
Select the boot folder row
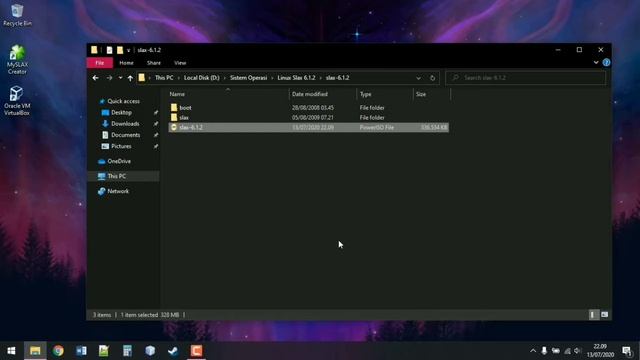pyautogui.click(x=309, y=107)
